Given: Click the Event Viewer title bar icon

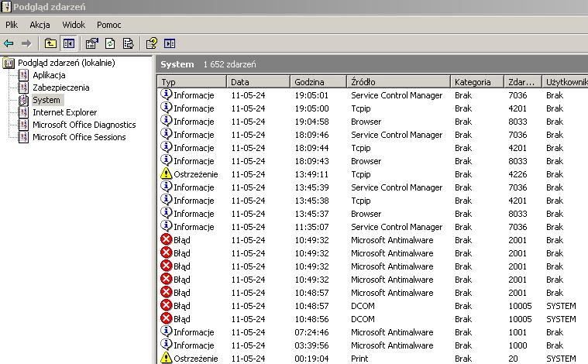Looking at the screenshot, I should (6, 6).
